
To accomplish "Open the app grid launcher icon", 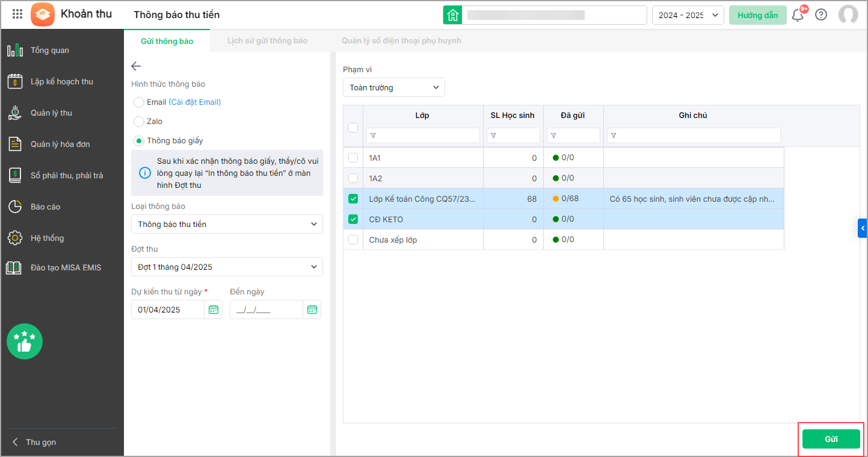I will [17, 14].
